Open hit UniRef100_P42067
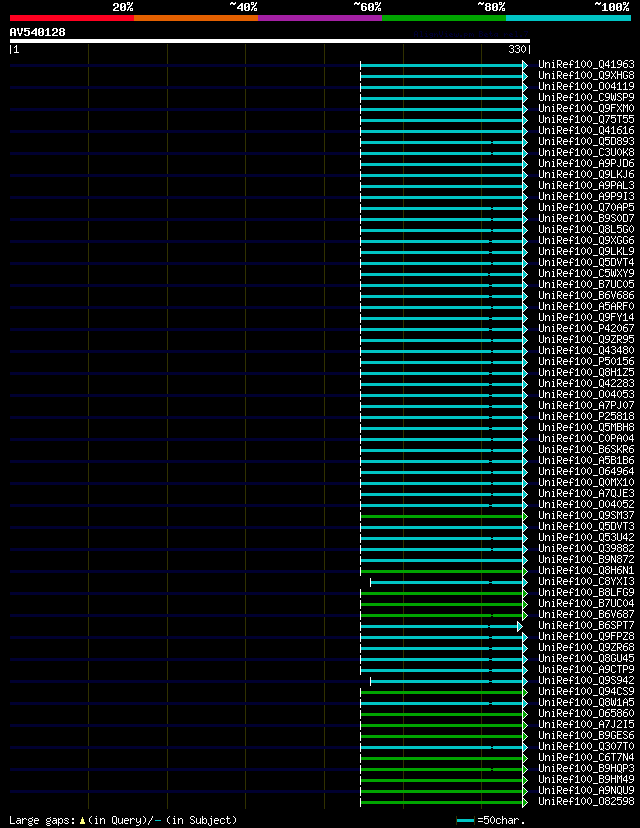Viewport: 640px width, 828px height. coord(586,328)
